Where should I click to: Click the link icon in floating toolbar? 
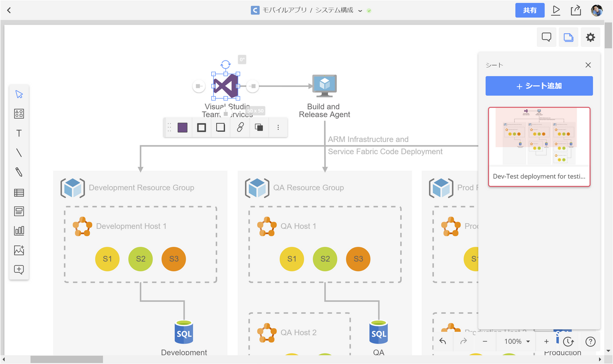click(x=240, y=127)
